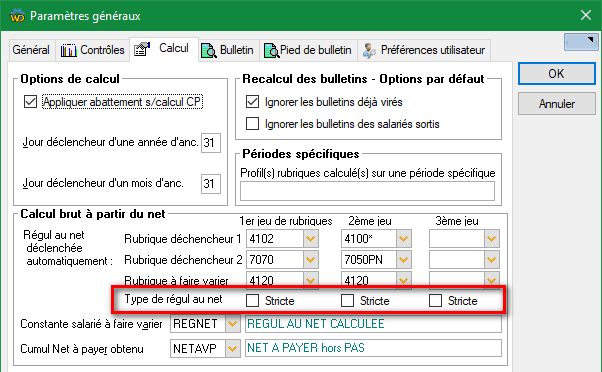Click the 7070 rubrique field
Screen dimensions: 602x372
(275, 260)
